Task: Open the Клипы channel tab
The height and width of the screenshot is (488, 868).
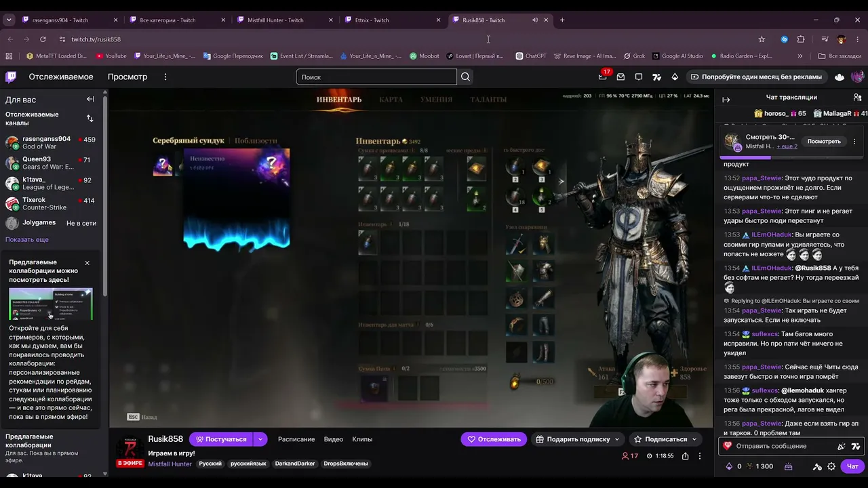Action: pos(362,439)
